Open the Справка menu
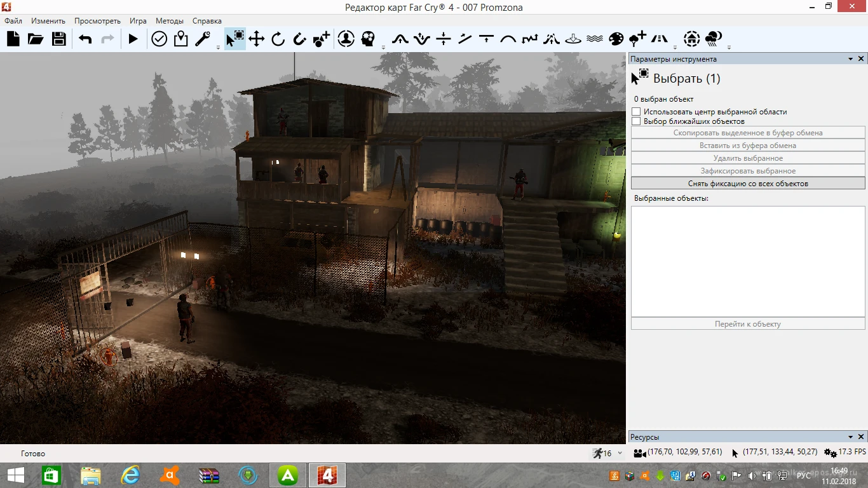Viewport: 868px width, 488px height. pyautogui.click(x=207, y=21)
